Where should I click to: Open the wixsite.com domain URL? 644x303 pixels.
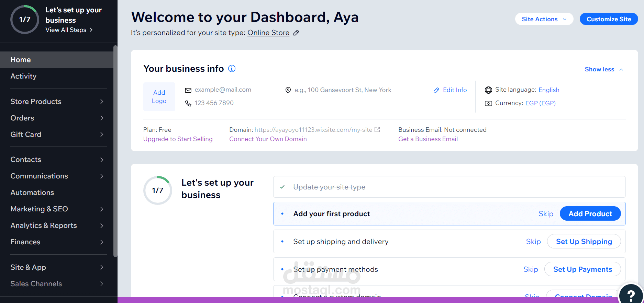pyautogui.click(x=313, y=130)
